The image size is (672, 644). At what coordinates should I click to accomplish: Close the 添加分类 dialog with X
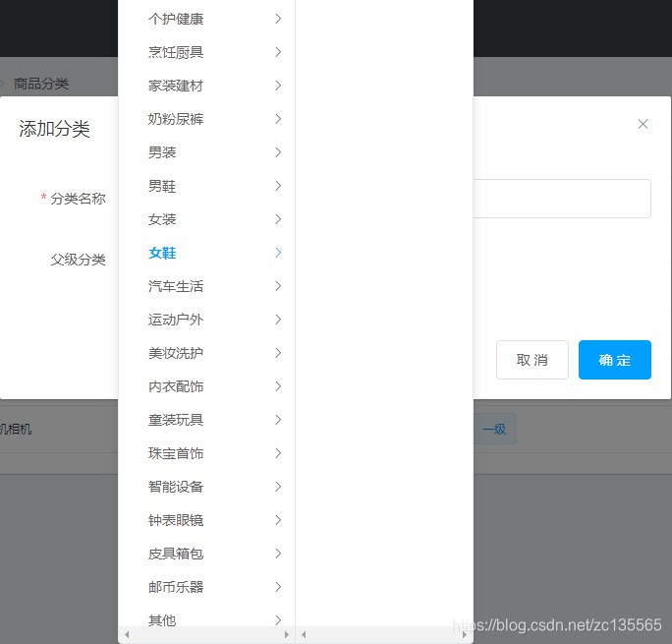pos(643,124)
